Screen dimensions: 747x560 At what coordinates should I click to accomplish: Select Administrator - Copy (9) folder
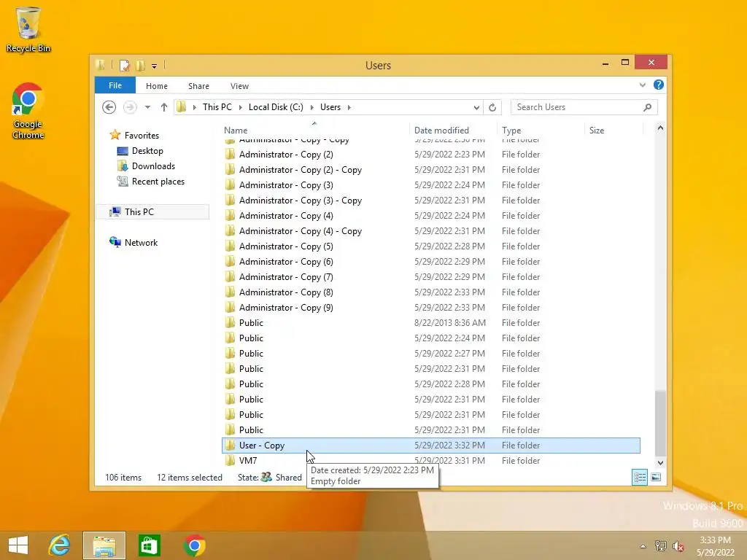tap(430, 308)
